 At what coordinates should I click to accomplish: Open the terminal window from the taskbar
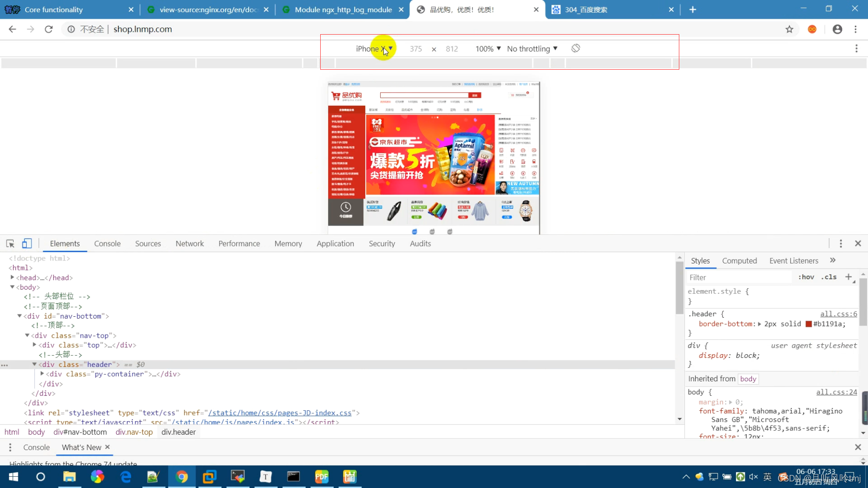click(x=294, y=477)
